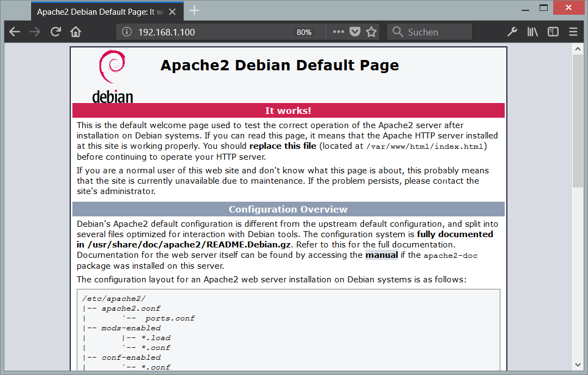Reload the current page
Image resolution: width=588 pixels, height=375 pixels.
[x=56, y=32]
